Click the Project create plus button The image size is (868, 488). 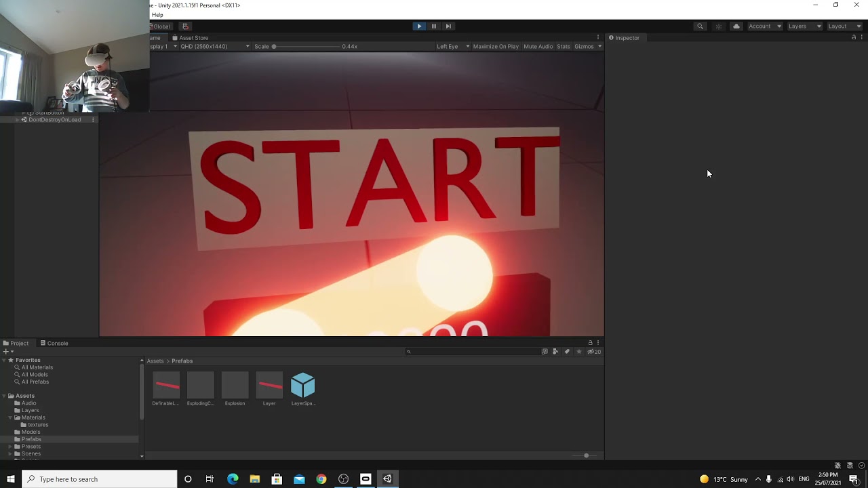click(7, 352)
